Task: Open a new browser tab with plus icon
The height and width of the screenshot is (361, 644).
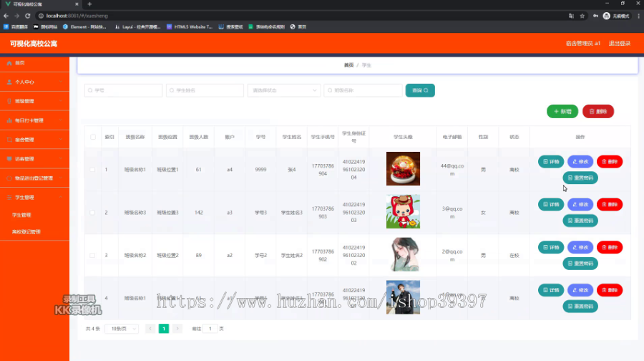Action: tap(89, 4)
